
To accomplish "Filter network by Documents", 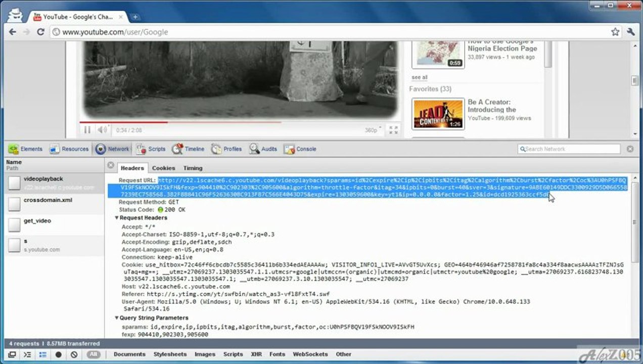I will pos(129,354).
